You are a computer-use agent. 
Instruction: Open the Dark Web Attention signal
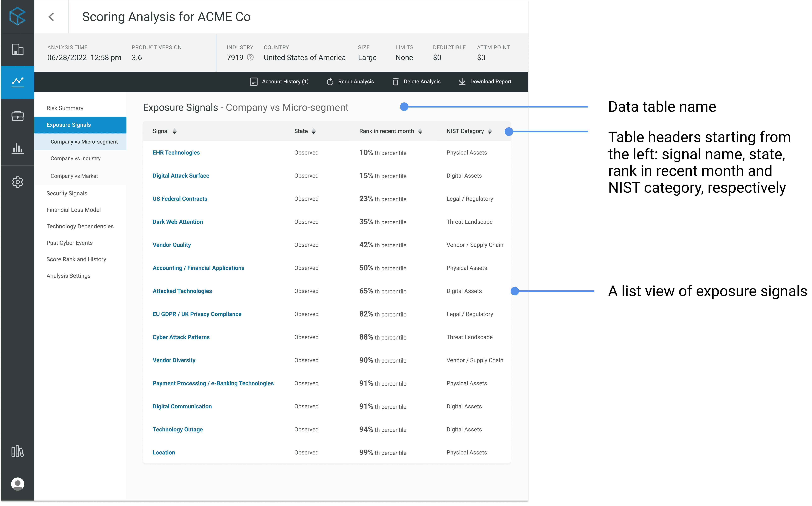point(177,222)
